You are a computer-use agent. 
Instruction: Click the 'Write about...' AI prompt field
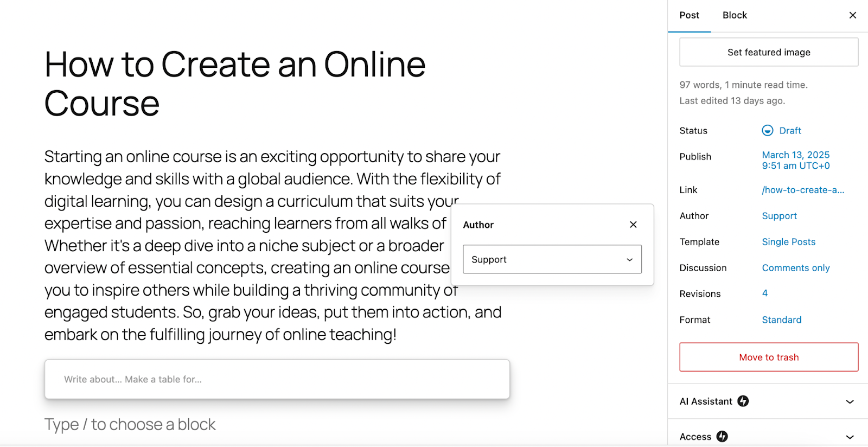277,379
